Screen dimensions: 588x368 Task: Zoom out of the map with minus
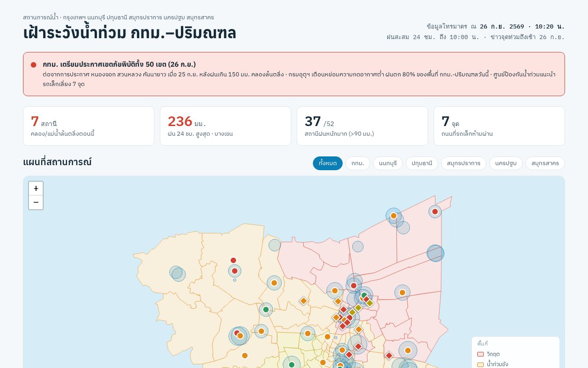click(x=36, y=202)
